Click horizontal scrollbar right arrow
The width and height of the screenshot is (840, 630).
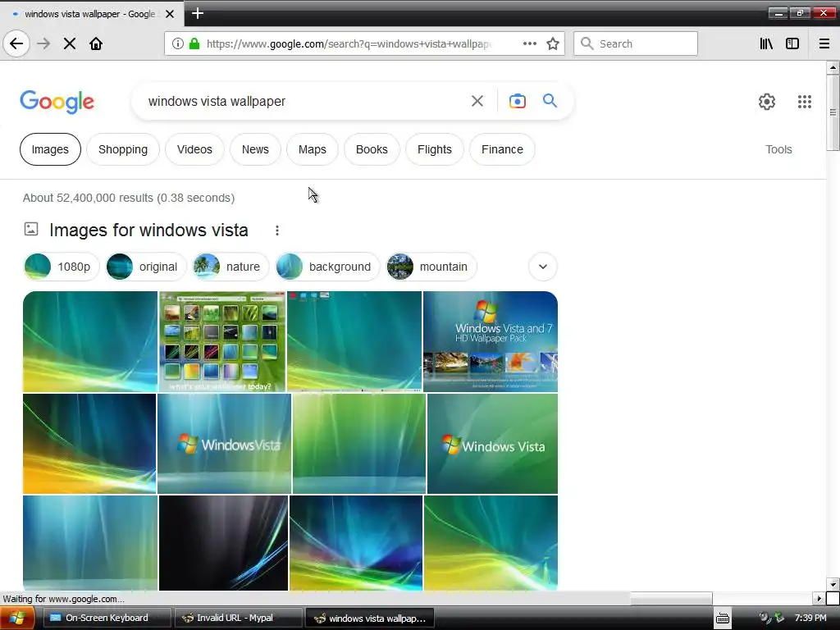point(819,598)
